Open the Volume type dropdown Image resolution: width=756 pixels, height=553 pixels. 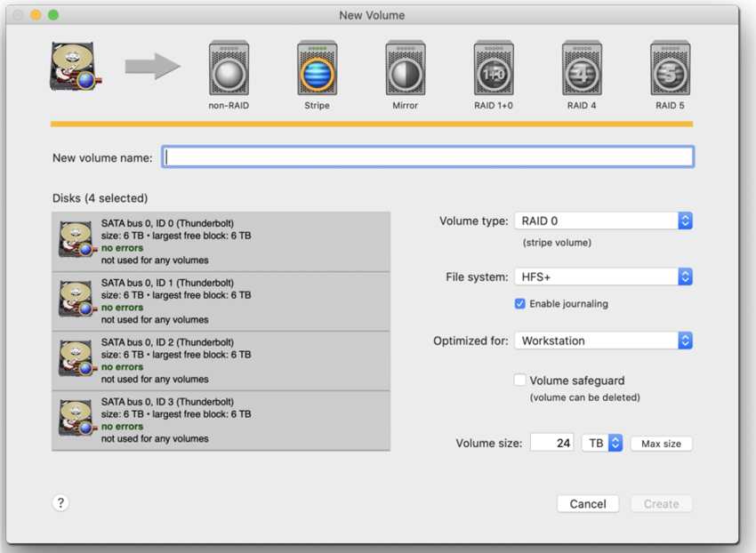(x=603, y=221)
